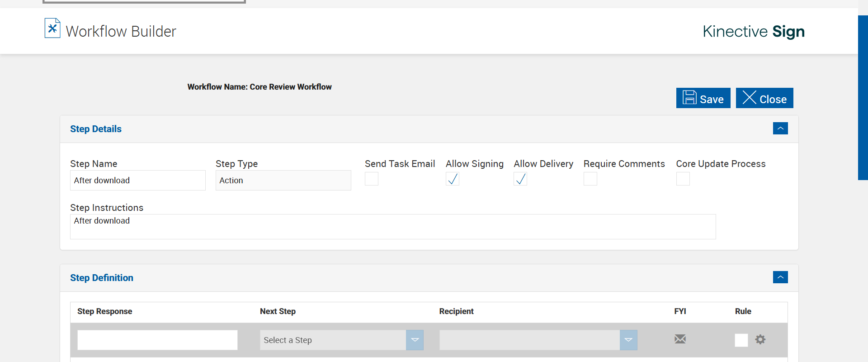The width and height of the screenshot is (868, 362).
Task: Click the Step Name input field
Action: (x=137, y=181)
